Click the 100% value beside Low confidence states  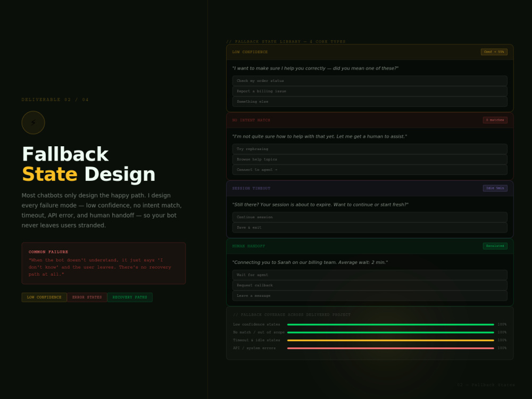[x=502, y=325]
